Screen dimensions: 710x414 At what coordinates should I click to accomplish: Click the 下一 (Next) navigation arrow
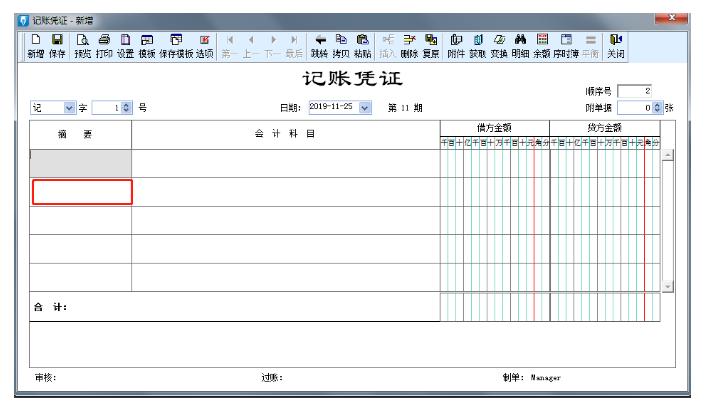(273, 46)
